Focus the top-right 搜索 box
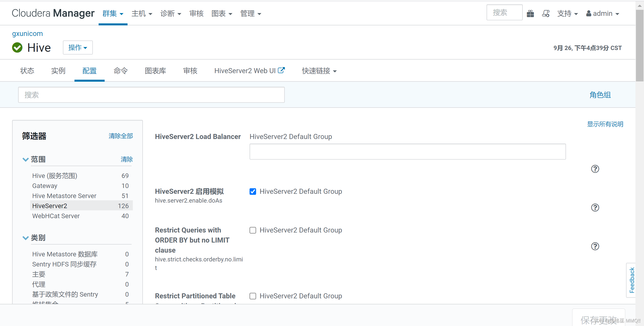This screenshot has height=326, width=644. coord(504,12)
